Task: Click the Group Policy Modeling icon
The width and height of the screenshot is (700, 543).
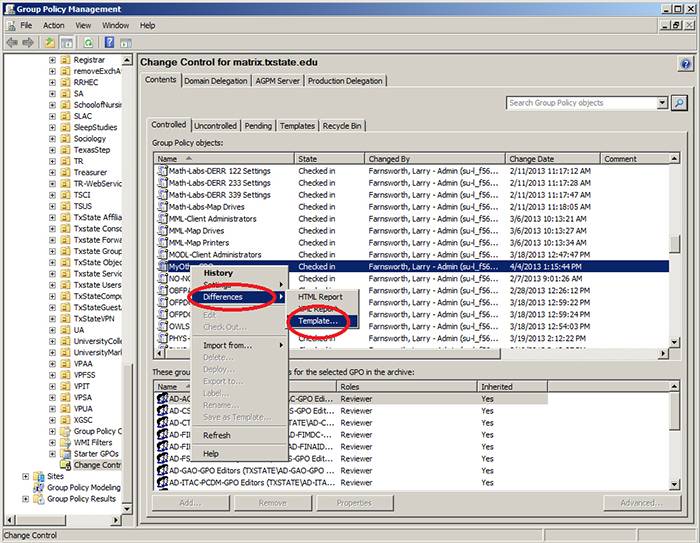Action: tap(39, 487)
